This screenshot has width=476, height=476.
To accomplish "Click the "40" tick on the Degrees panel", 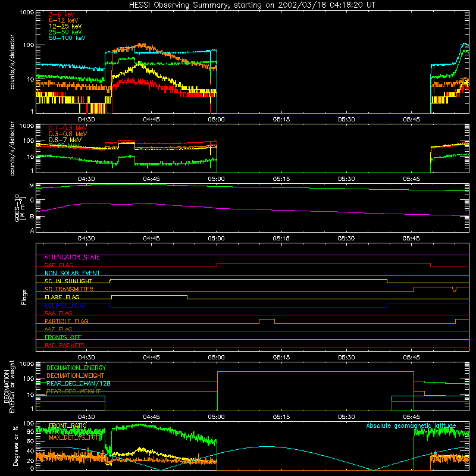I will pyautogui.click(x=30, y=451).
